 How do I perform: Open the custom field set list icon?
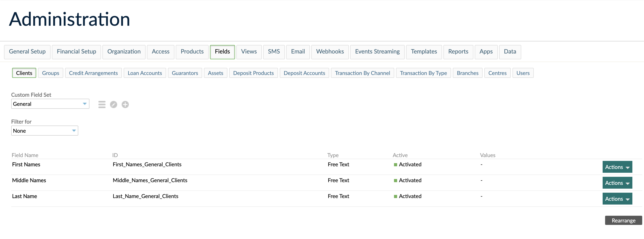click(x=102, y=104)
